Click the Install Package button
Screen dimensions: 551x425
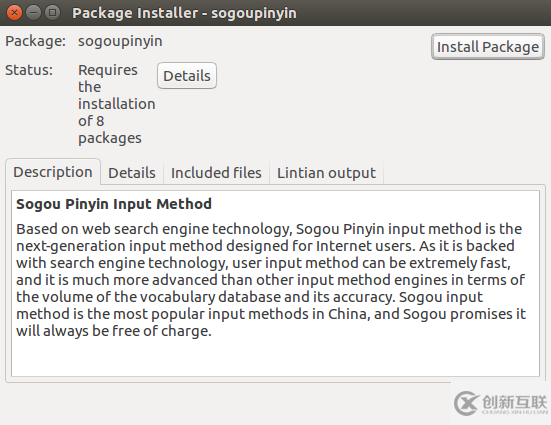(x=488, y=47)
